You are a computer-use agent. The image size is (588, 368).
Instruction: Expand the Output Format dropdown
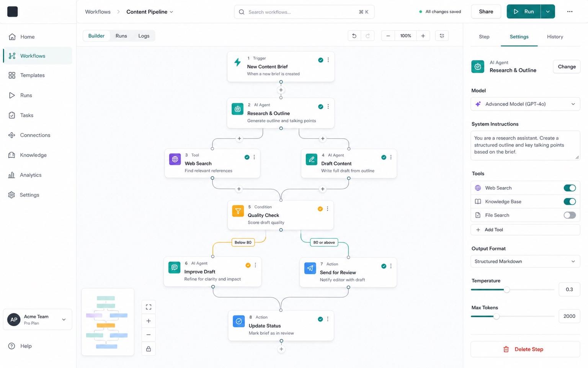tap(525, 262)
